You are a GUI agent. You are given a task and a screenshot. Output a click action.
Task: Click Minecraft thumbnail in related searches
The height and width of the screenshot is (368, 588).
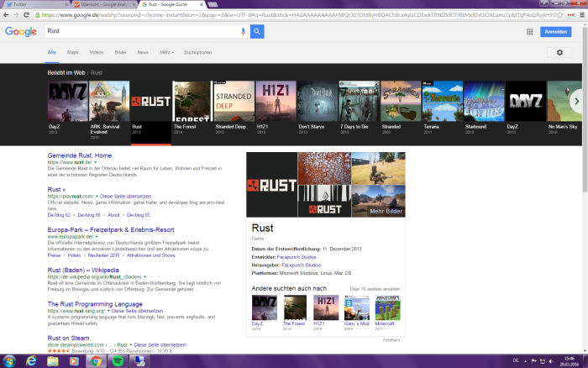[388, 308]
